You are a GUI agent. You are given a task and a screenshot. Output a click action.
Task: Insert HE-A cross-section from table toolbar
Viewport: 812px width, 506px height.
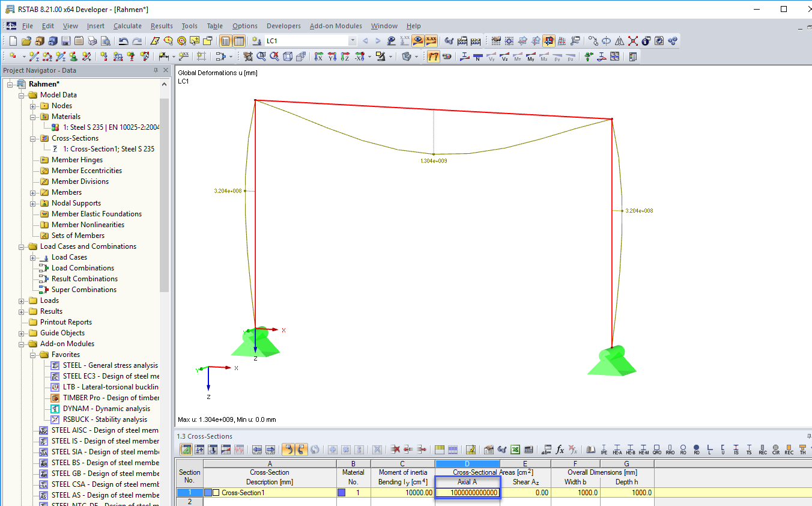617,449
